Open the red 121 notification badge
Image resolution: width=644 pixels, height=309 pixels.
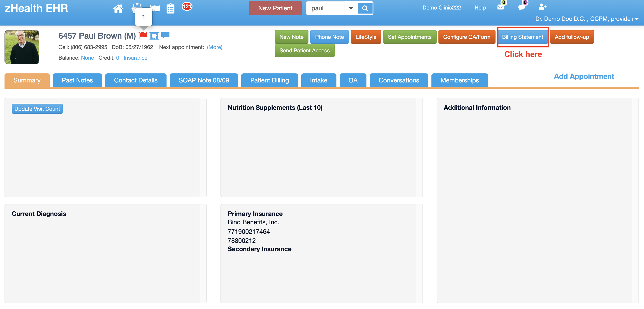point(187,6)
